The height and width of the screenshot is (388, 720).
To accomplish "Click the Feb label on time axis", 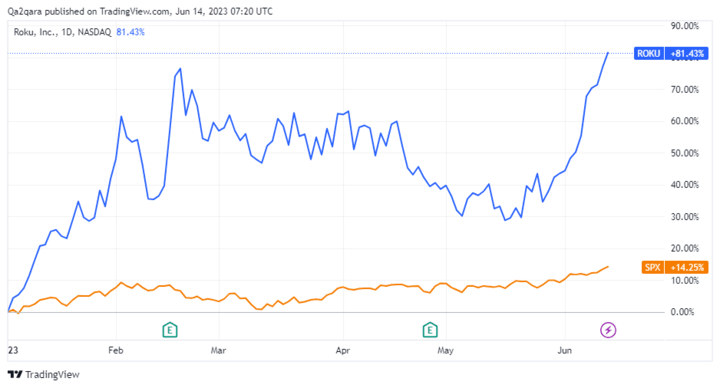I will [116, 350].
